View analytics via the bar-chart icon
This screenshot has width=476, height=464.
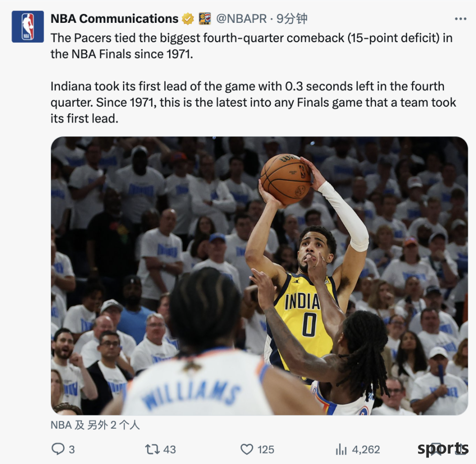(341, 449)
